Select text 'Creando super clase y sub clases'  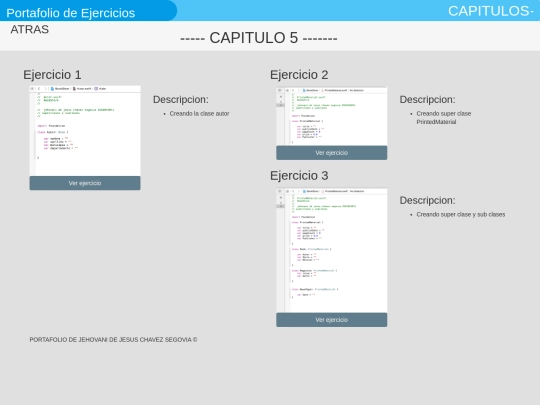tap(461, 215)
